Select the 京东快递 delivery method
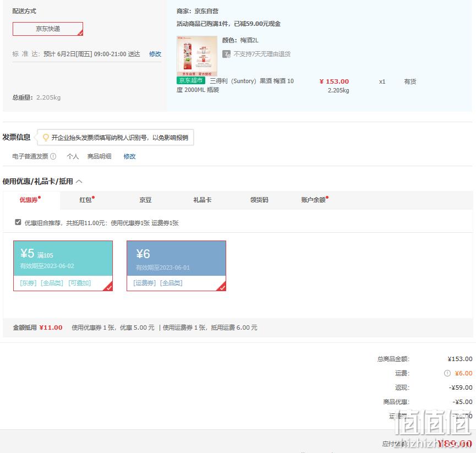 click(48, 29)
